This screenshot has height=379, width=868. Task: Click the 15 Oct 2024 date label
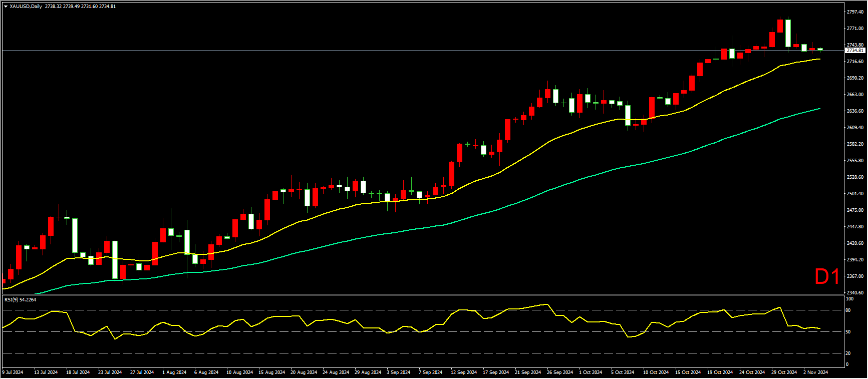tap(688, 372)
